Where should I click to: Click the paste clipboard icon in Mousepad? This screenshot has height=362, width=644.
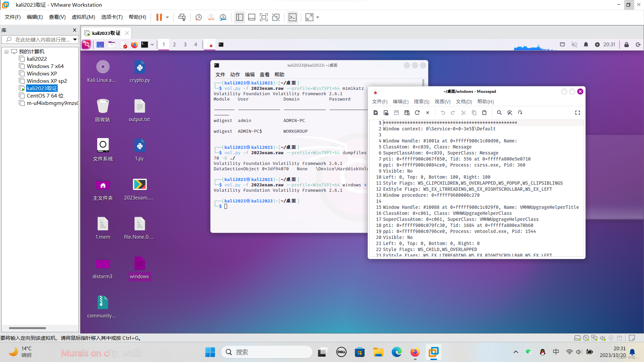tap(484, 113)
